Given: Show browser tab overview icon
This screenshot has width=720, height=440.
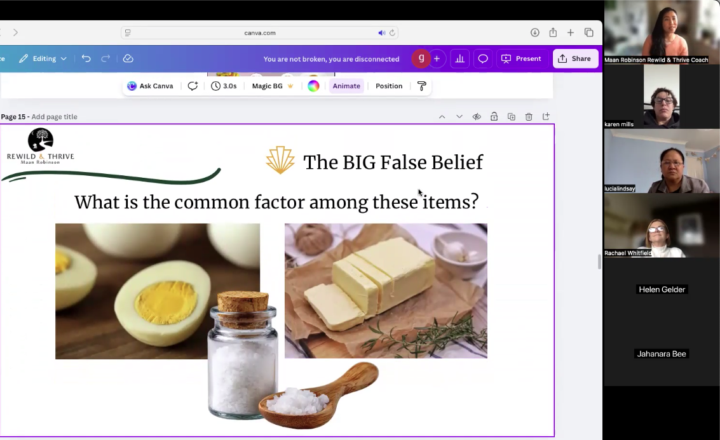Looking at the screenshot, I should tap(589, 33).
